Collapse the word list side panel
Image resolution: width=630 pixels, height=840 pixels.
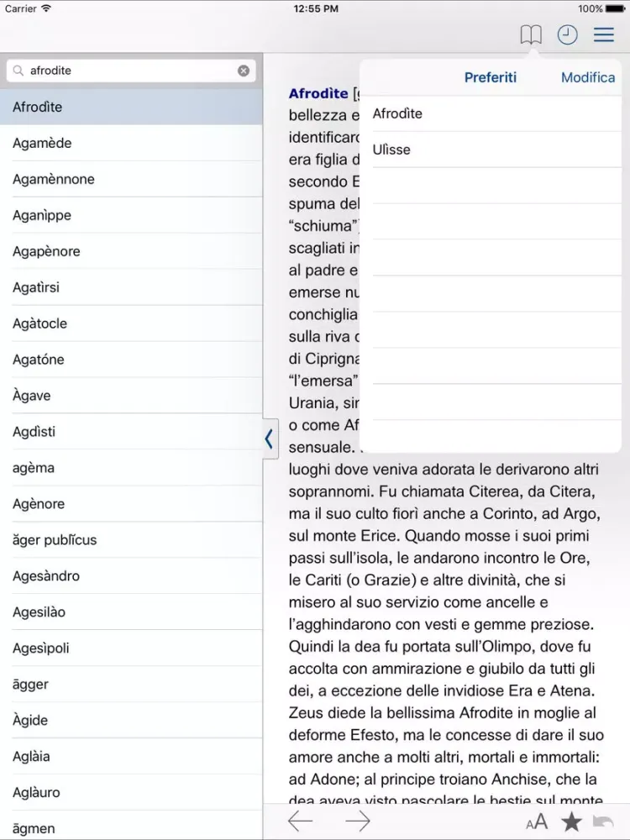(269, 438)
